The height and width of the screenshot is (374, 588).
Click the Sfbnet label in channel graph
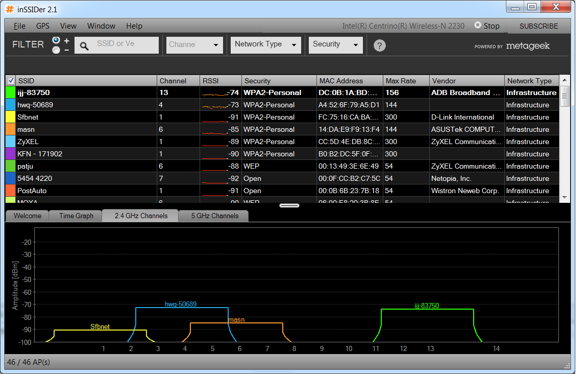click(x=100, y=326)
